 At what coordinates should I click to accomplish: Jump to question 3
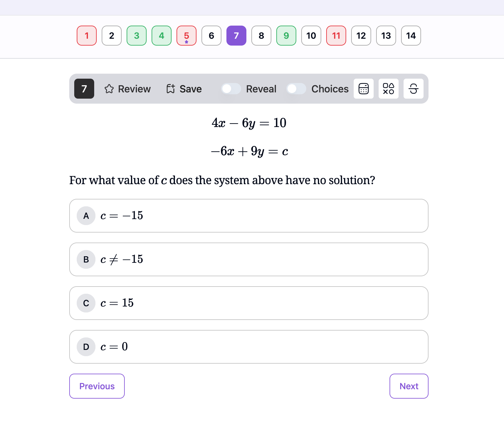click(137, 36)
